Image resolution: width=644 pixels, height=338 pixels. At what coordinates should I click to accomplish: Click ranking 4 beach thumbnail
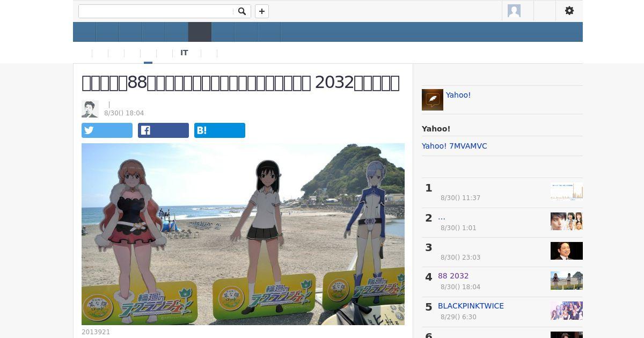(567, 281)
